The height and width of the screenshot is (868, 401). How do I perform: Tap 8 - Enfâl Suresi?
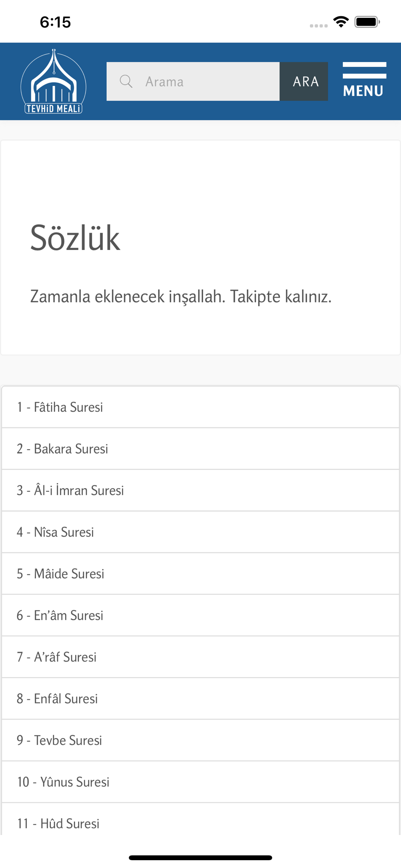[200, 699]
